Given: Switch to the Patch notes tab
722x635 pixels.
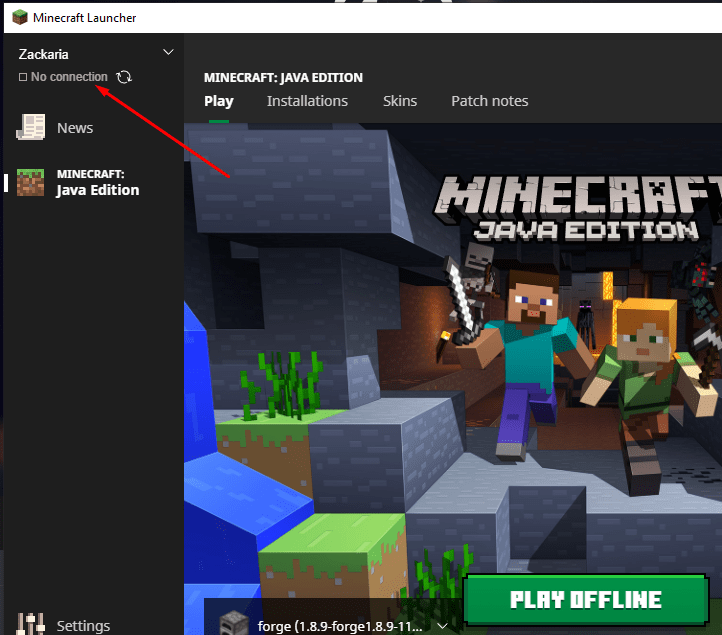Looking at the screenshot, I should point(490,101).
